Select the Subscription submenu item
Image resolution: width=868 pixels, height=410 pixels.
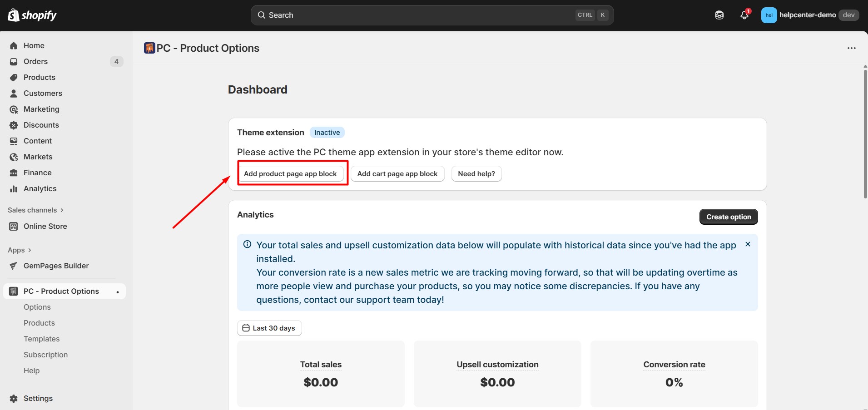45,355
